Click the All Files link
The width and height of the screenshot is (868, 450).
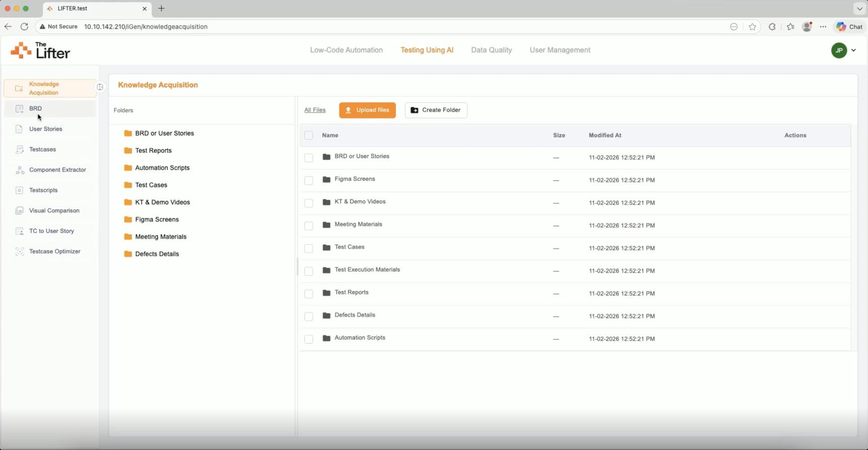(315, 110)
